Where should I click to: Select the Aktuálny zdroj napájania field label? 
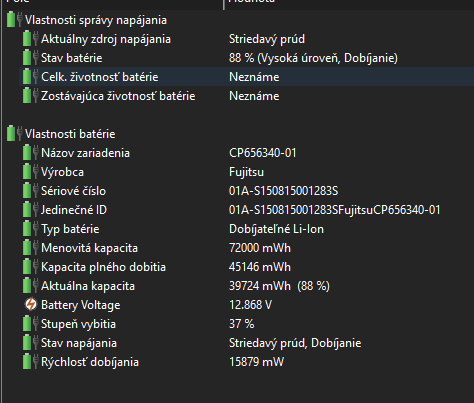point(106,39)
